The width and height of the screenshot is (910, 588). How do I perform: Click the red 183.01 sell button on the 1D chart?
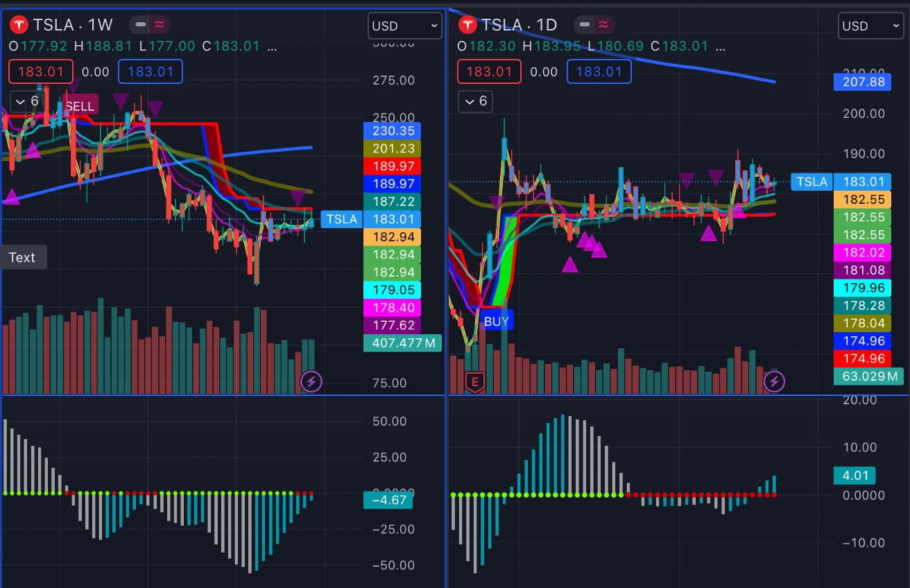coord(489,71)
